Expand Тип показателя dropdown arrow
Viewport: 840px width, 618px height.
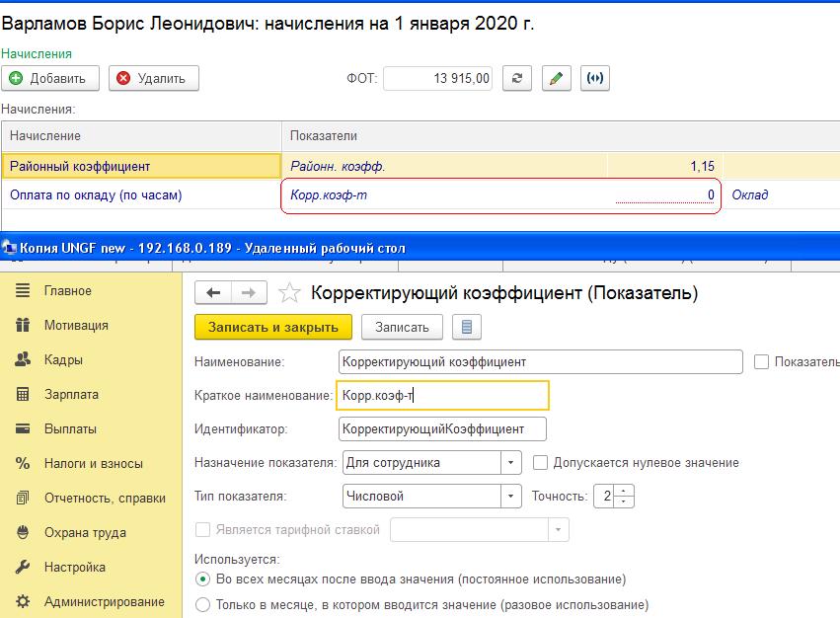click(511, 496)
